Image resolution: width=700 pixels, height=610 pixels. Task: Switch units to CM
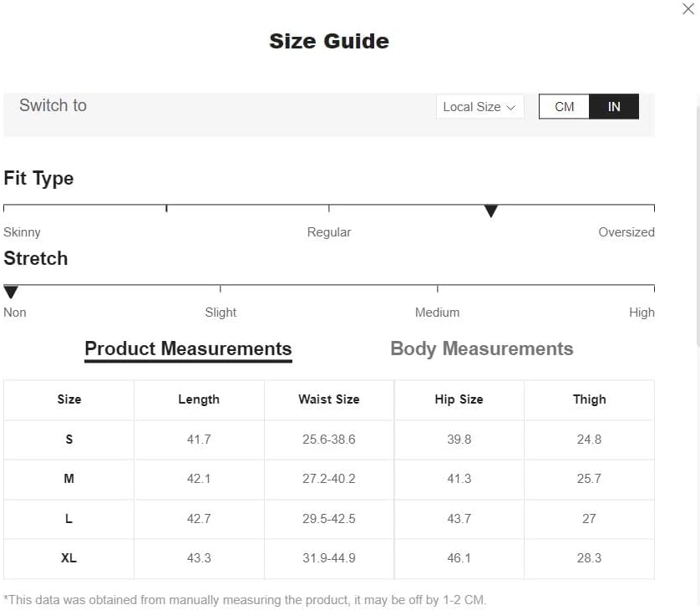[x=564, y=107]
